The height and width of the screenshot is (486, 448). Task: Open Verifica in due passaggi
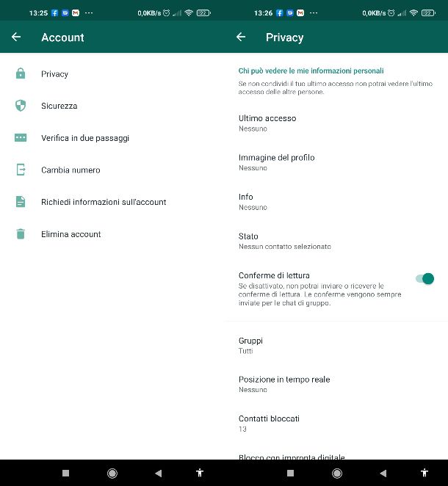[x=112, y=137]
